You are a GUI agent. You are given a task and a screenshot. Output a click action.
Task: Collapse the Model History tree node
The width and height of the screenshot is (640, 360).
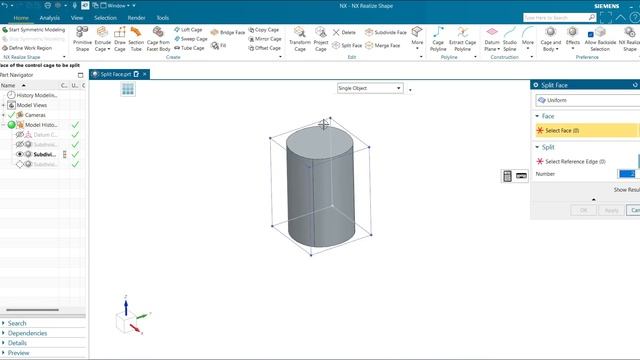[3, 125]
